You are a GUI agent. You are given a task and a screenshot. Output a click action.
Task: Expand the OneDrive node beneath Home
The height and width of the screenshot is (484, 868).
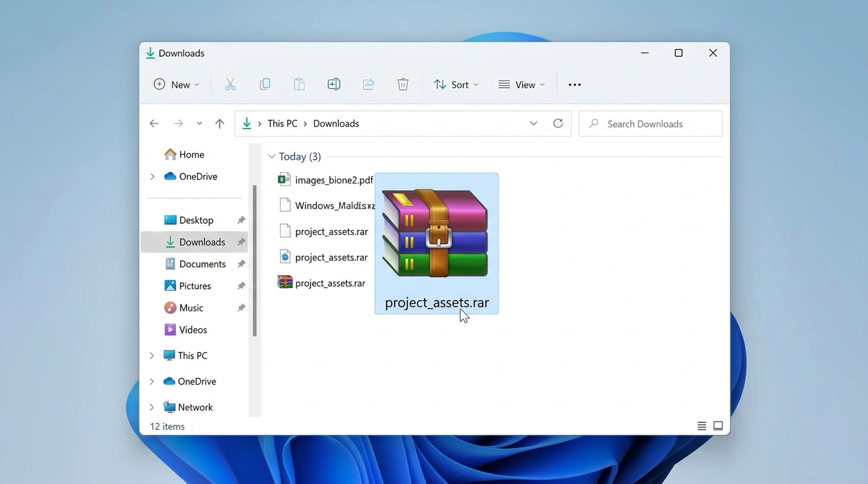pos(152,176)
